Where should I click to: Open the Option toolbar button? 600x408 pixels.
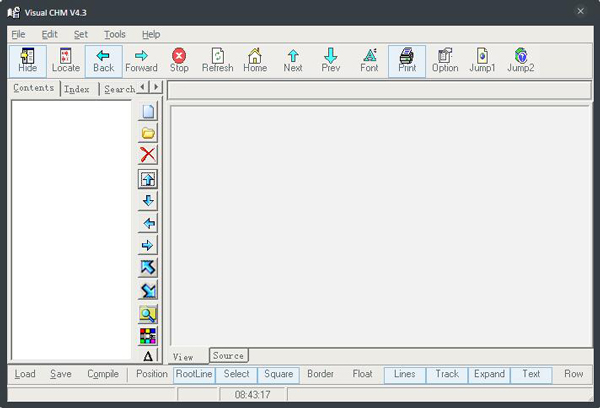445,61
